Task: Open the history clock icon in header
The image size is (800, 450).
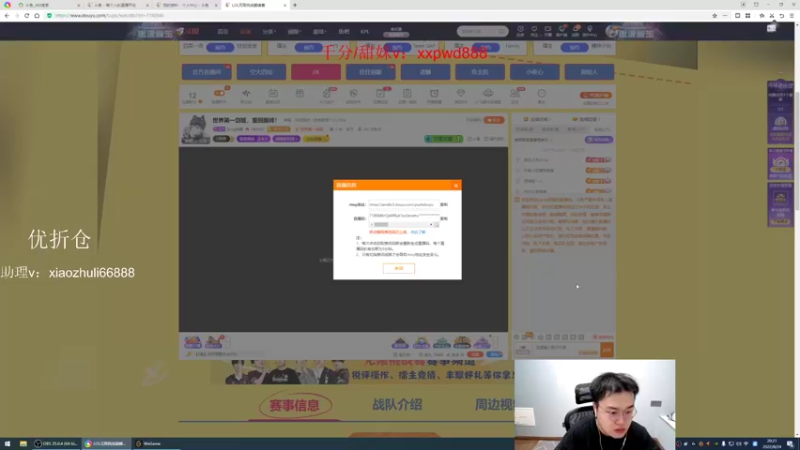Action: (x=520, y=31)
